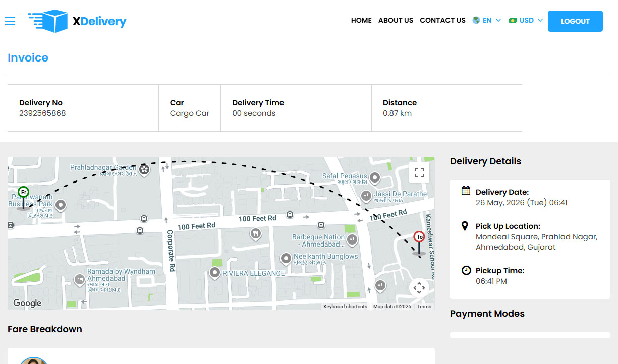
Task: Click the location pin by Pick Up Location
Action: 465,226
